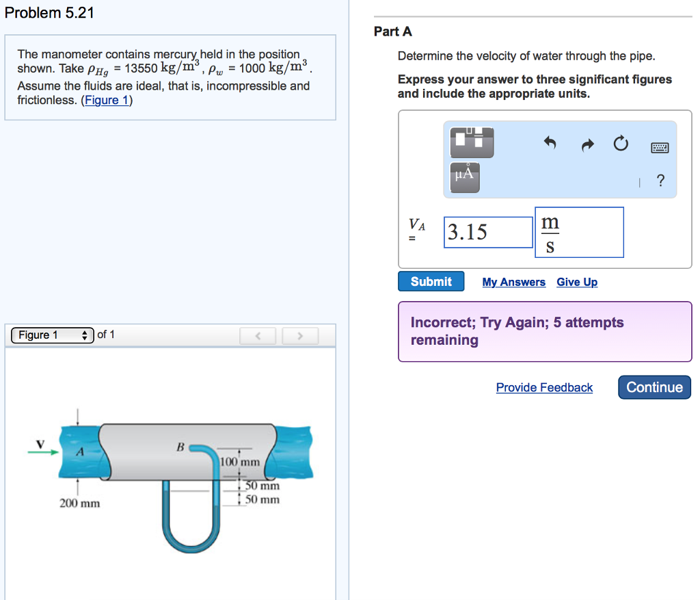Collapse the Part A section header

pyautogui.click(x=393, y=31)
